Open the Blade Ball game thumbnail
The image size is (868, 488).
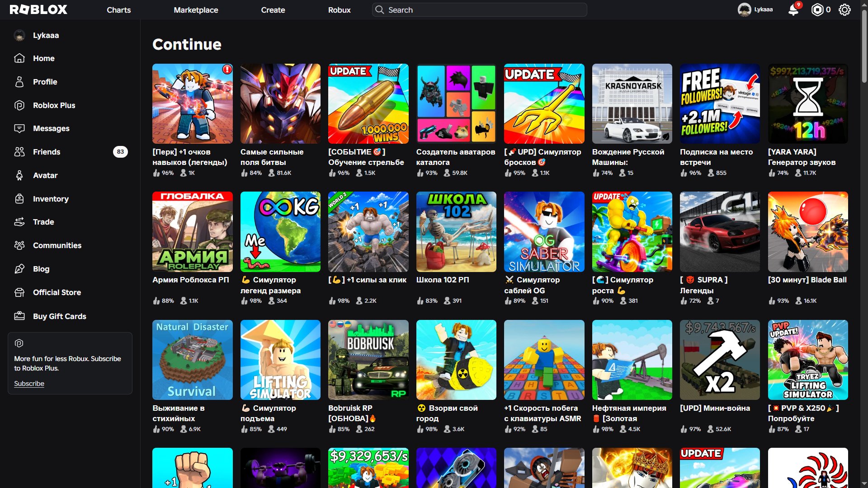[808, 232]
